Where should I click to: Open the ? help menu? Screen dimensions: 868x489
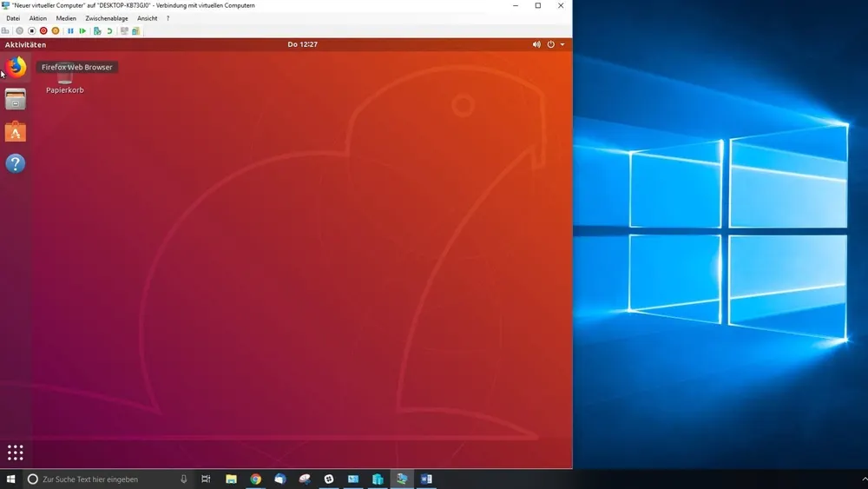(x=168, y=18)
